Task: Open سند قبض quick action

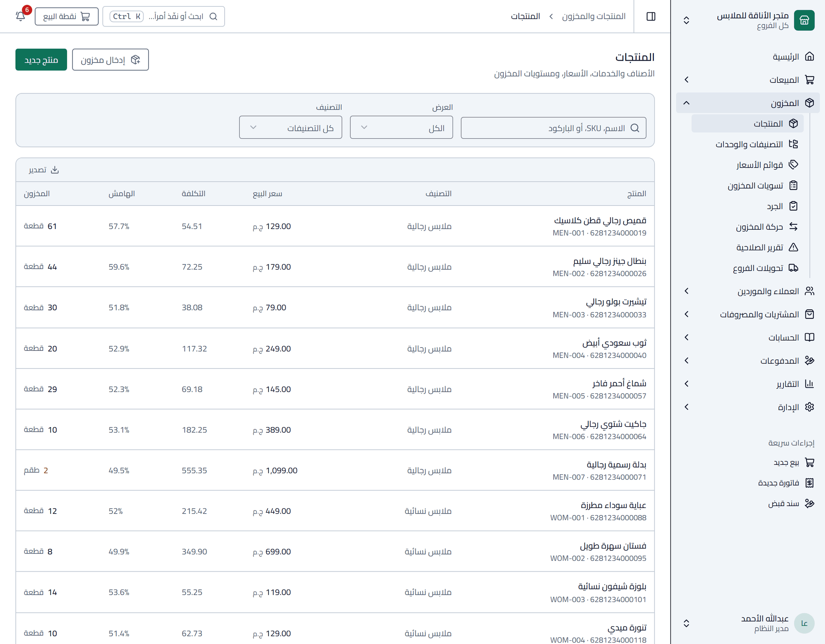Action: click(747, 503)
